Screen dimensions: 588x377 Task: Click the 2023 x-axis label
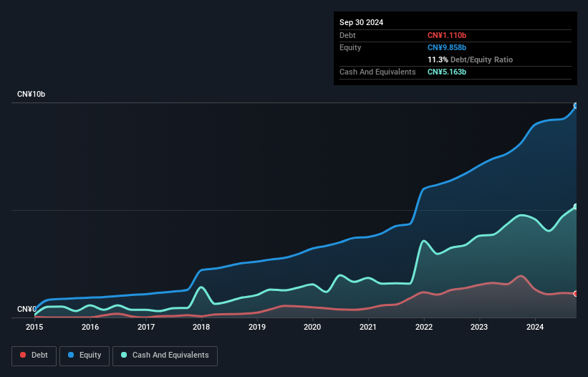(x=479, y=327)
